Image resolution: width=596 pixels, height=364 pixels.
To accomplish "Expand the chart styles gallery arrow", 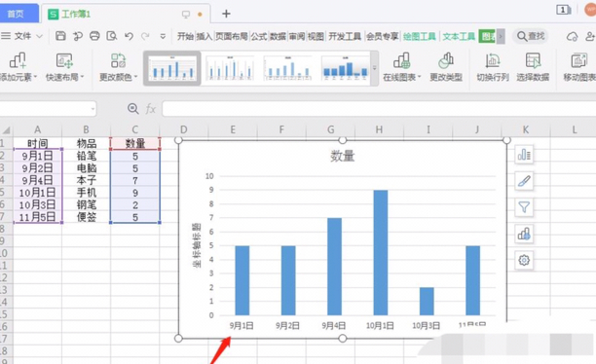I will (x=374, y=68).
